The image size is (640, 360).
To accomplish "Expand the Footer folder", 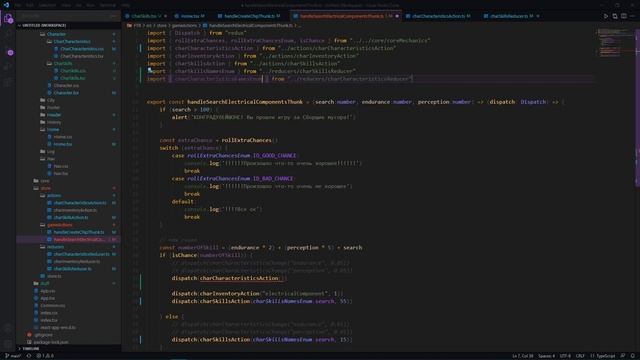I will click(53, 107).
